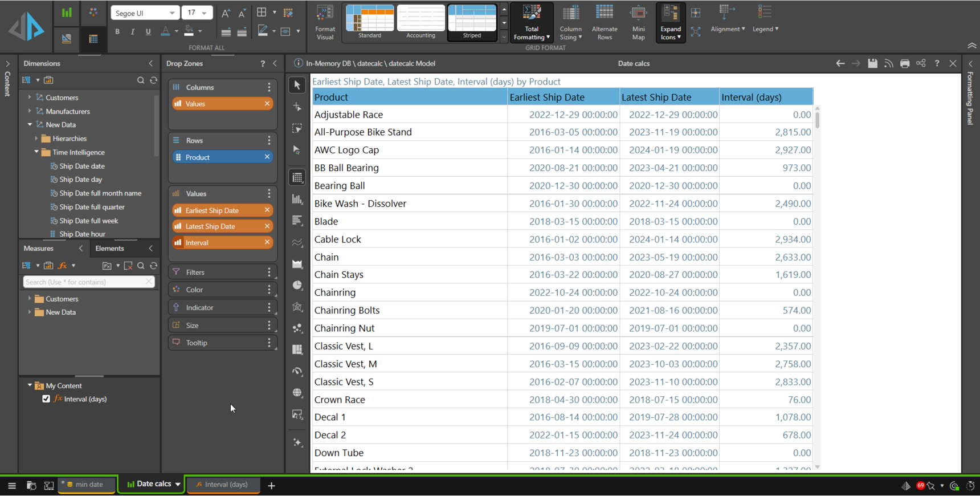Click the font color swatch
Screen dimensions: 980x496
pyautogui.click(x=165, y=32)
